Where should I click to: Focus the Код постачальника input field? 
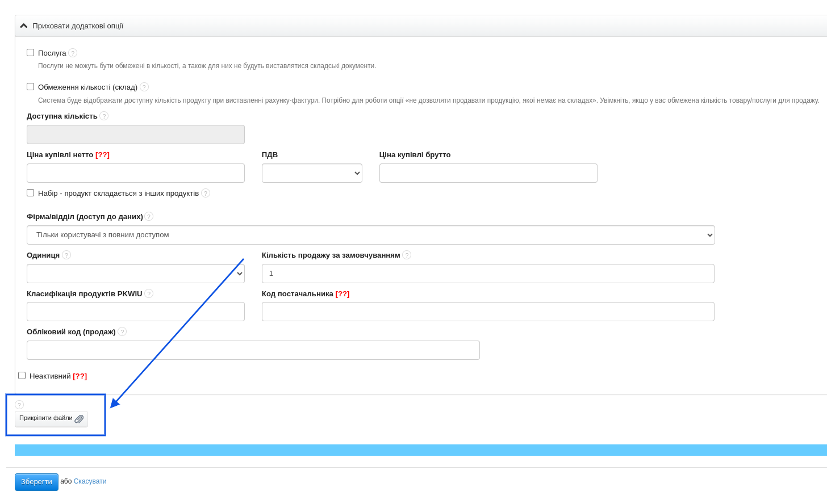(487, 312)
